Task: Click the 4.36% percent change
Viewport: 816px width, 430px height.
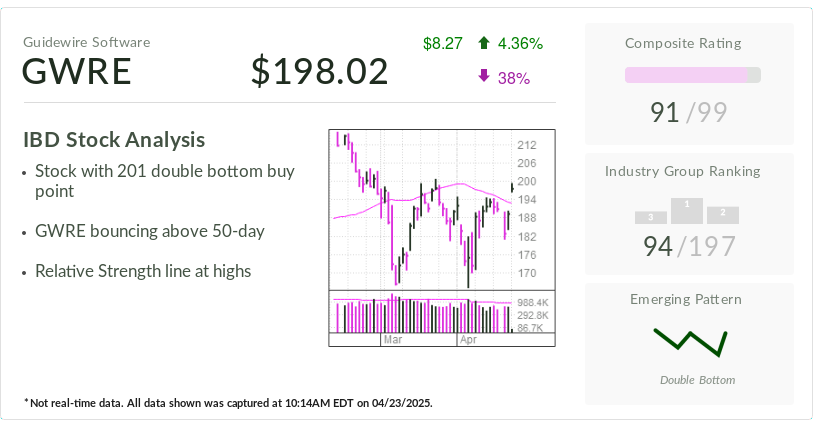Action: (520, 44)
